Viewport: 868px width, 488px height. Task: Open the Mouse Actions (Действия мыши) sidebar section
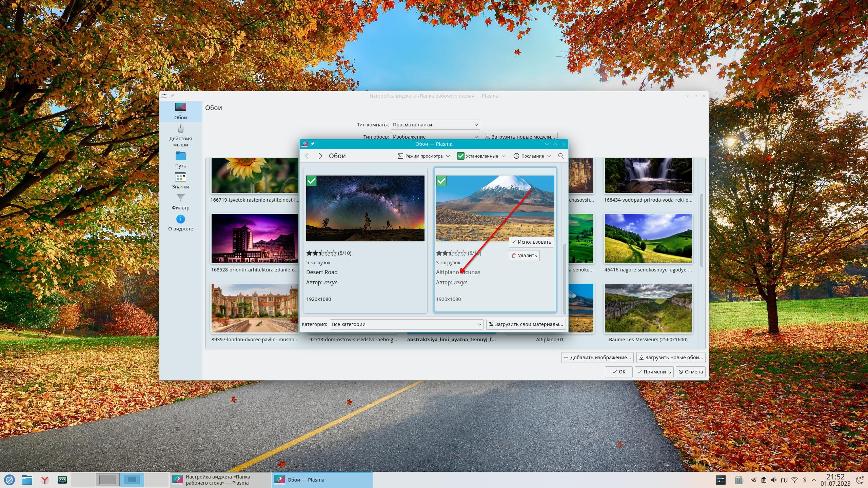180,136
